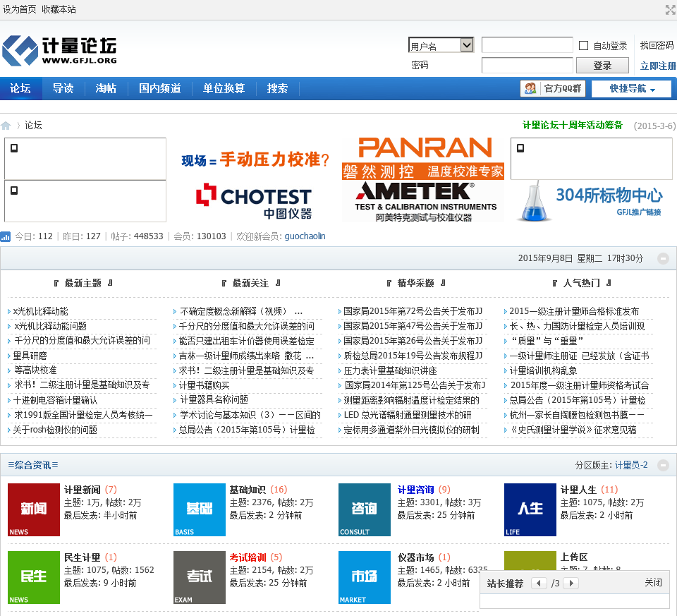Click the 立即注册 link

658,66
